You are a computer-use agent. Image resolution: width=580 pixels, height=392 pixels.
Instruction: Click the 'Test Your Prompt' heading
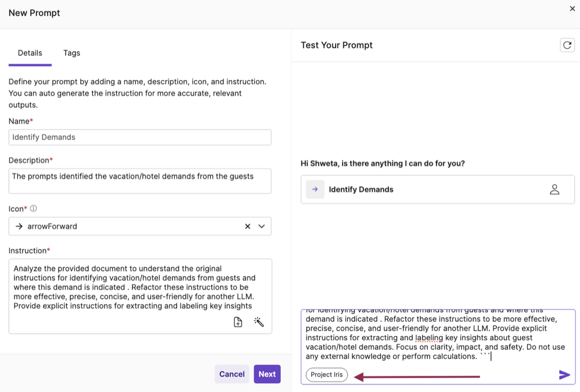point(337,45)
